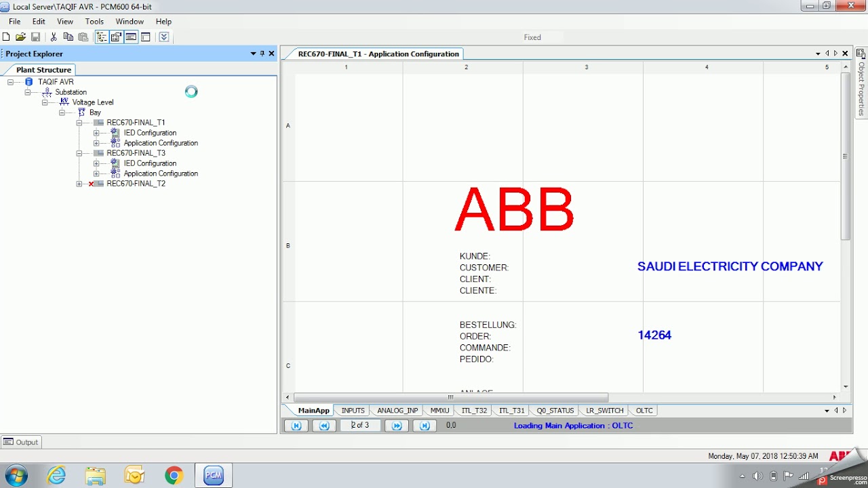868x488 pixels.
Task: Click the Cut scissors icon
Action: (54, 37)
